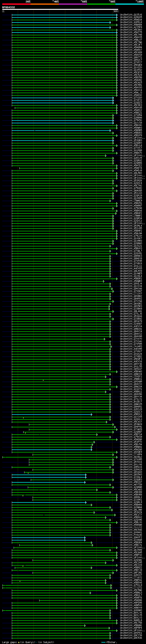Open hit UniRef100_Q84MV2

click(x=131, y=299)
